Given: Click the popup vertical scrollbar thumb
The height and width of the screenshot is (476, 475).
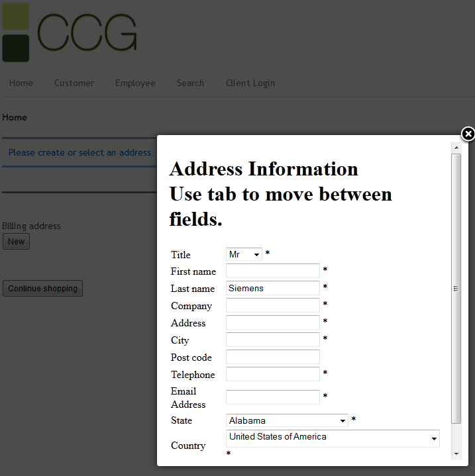Looking at the screenshot, I should 456,289.
